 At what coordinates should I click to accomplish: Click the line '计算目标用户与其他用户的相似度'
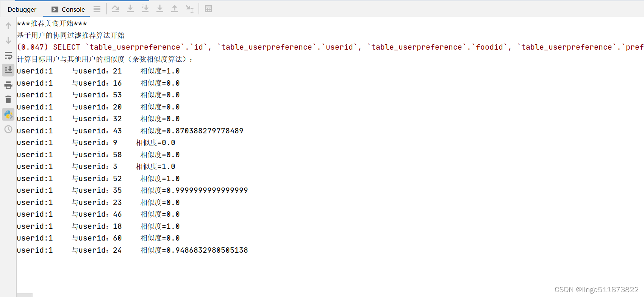105,59
